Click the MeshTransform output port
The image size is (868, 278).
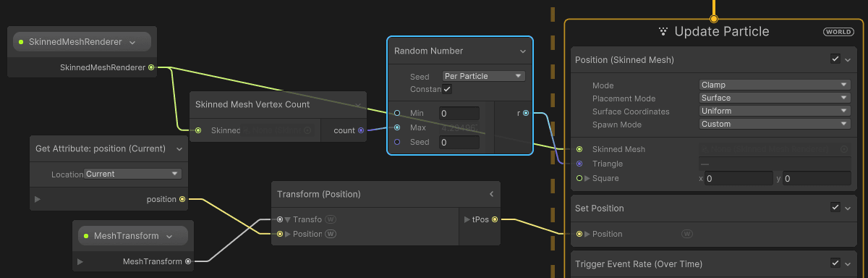pos(188,261)
